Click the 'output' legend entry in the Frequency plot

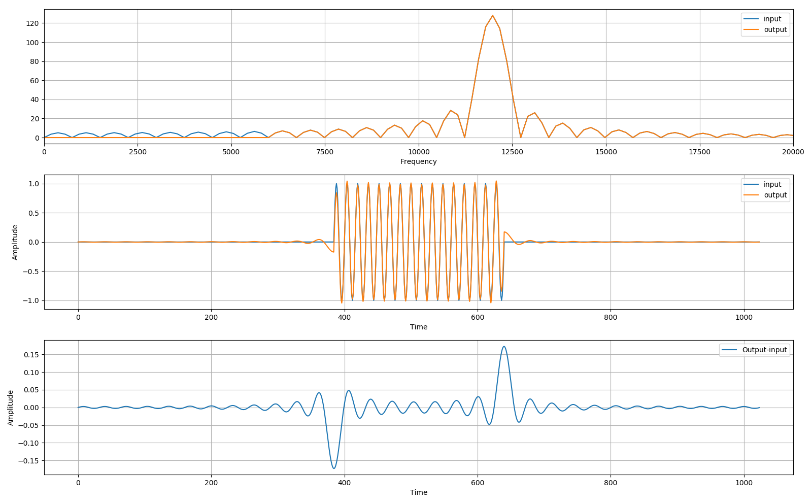pyautogui.click(x=775, y=29)
